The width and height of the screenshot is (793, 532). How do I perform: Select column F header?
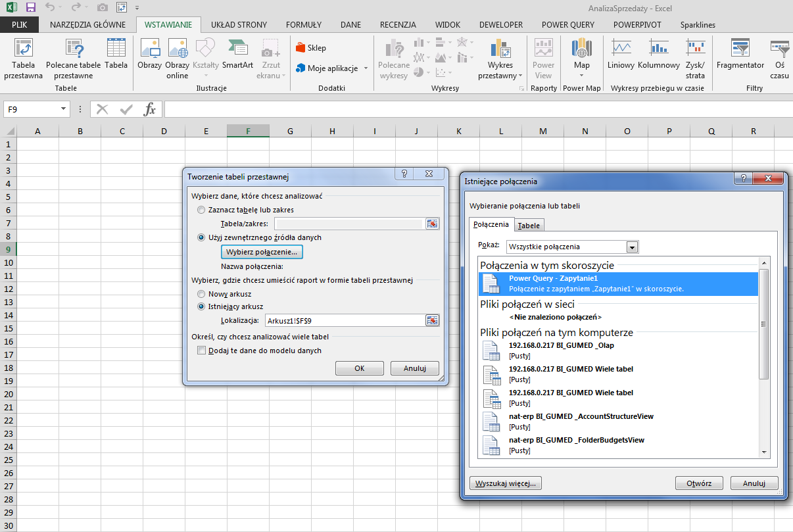pos(248,132)
